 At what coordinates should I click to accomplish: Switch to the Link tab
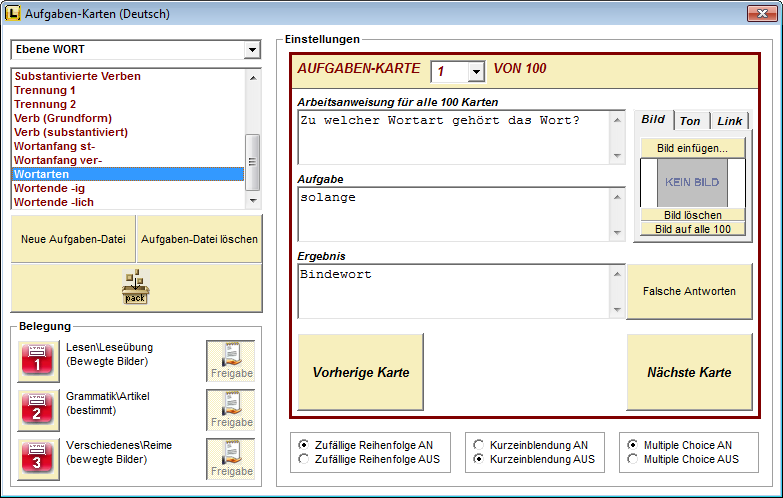(729, 121)
